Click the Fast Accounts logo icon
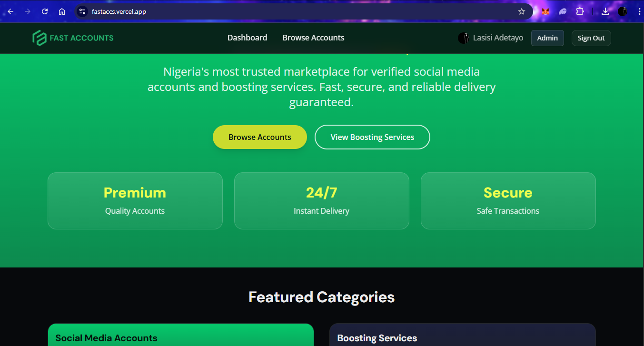 (39, 38)
